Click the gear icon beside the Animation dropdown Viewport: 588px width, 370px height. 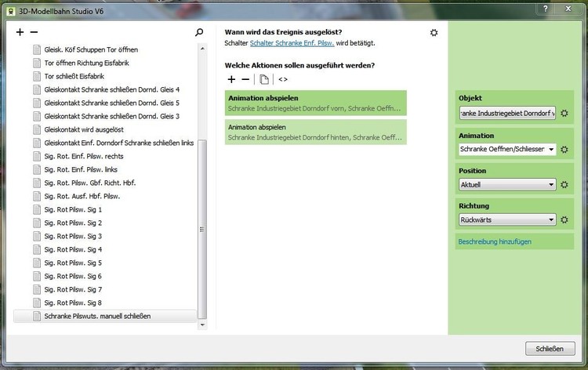click(x=564, y=149)
